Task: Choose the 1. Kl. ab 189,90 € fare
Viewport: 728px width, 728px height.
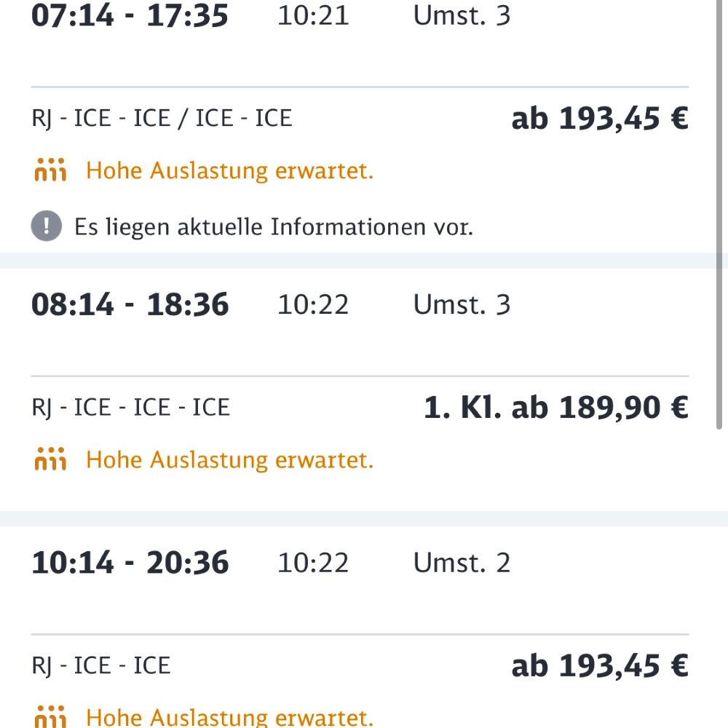Action: tap(555, 408)
